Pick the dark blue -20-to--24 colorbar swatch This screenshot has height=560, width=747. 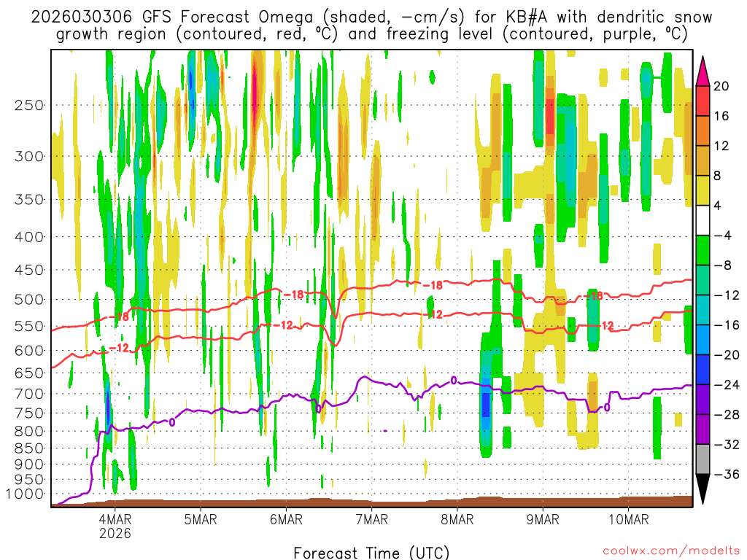pos(703,370)
